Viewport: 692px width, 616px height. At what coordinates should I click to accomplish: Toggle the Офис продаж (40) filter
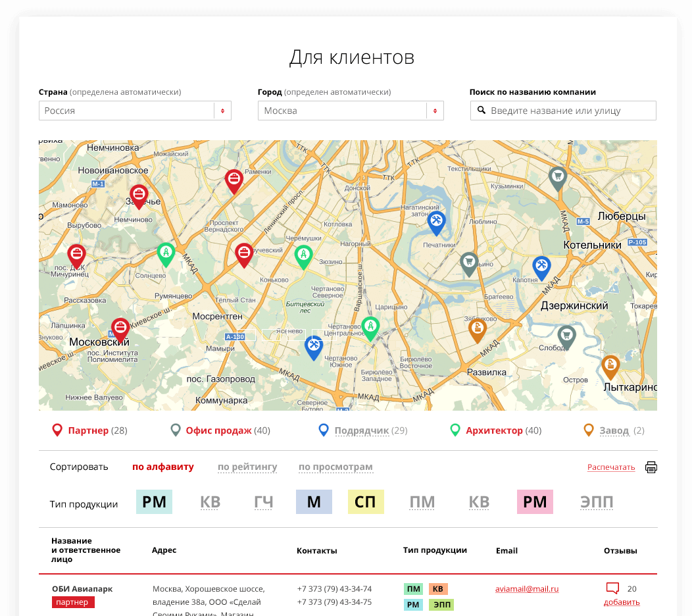click(x=220, y=430)
